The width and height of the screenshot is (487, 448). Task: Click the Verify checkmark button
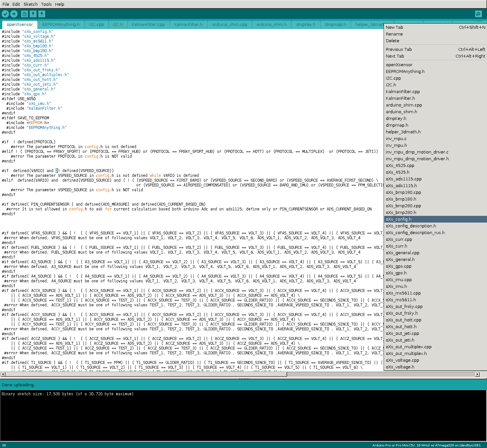coord(5,14)
